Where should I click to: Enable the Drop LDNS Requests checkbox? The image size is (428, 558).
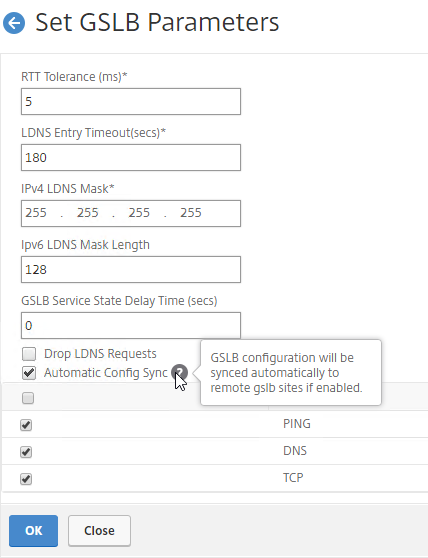(29, 354)
